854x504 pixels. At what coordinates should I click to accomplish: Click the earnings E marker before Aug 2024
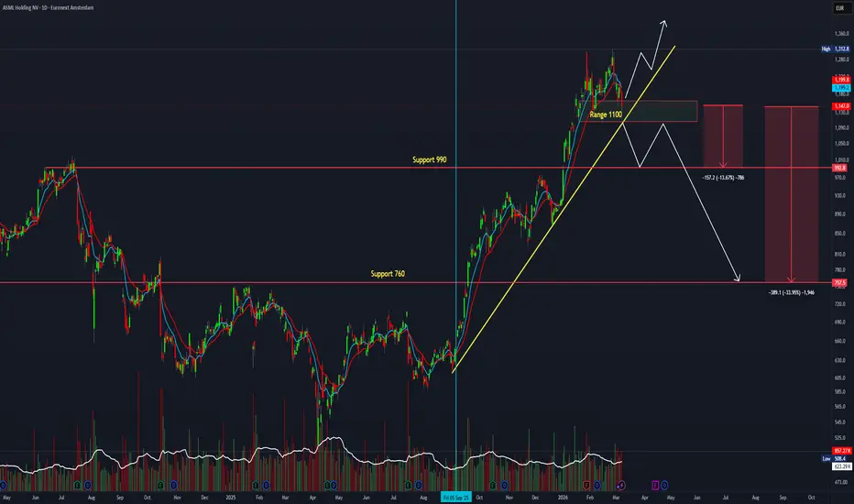tap(77, 485)
